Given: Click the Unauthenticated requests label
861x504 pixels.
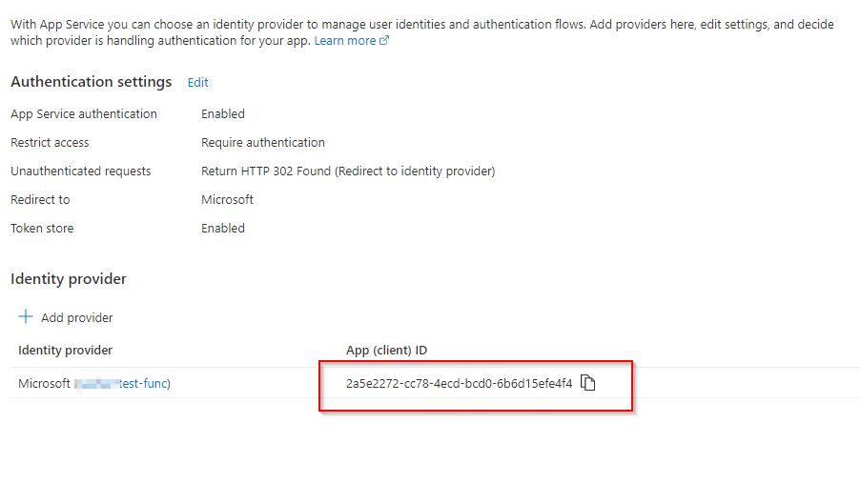Looking at the screenshot, I should (81, 171).
